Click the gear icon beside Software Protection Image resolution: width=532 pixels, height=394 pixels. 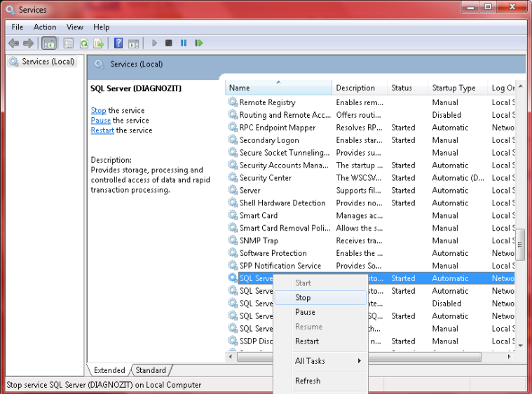[x=233, y=252]
